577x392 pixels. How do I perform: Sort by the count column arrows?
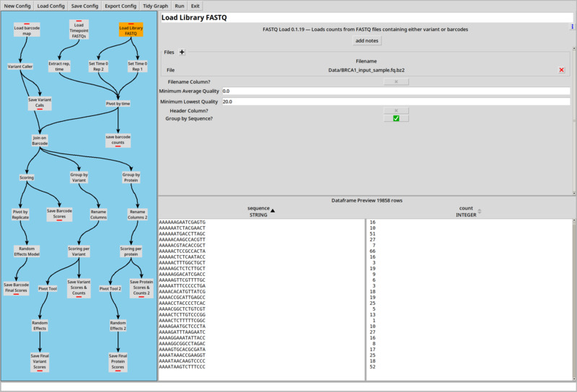[480, 211]
